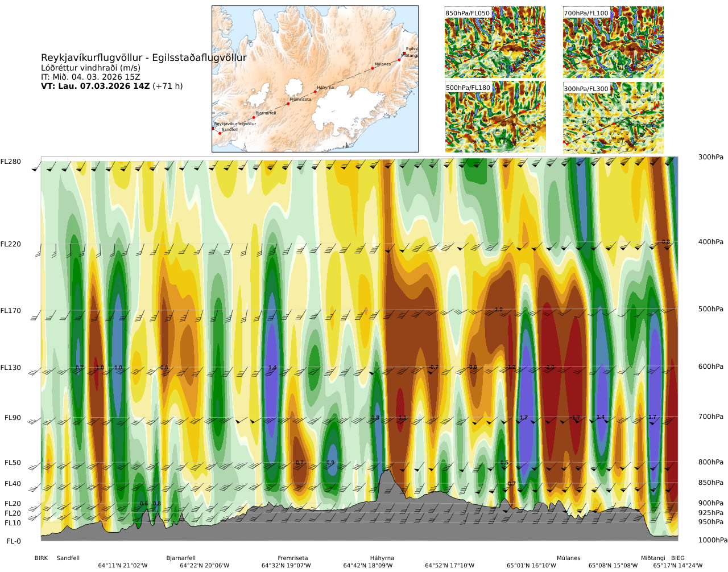Click the 950hPa pressure label

pos(711,522)
